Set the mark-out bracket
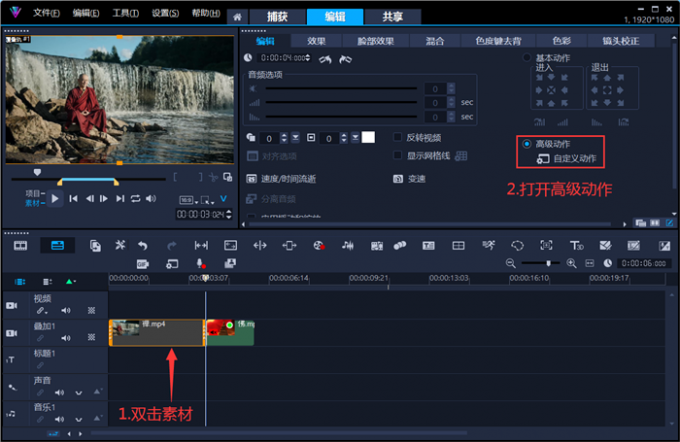Viewport: 680px width, 442px height. pyautogui.click(x=200, y=177)
